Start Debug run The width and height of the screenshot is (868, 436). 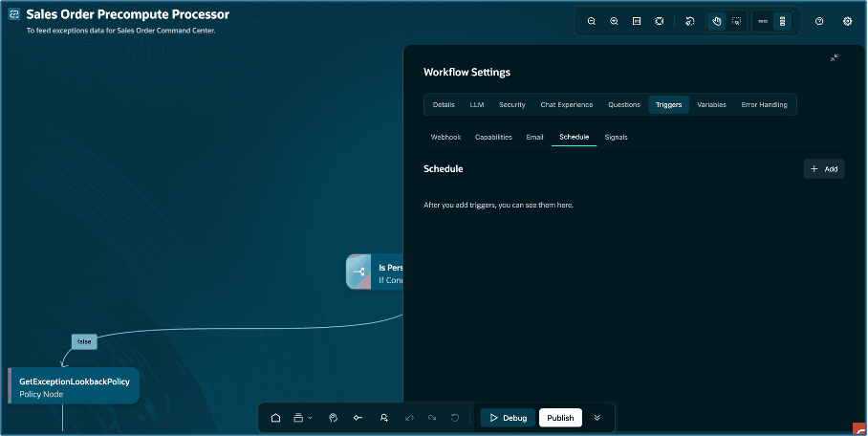[x=508, y=418]
